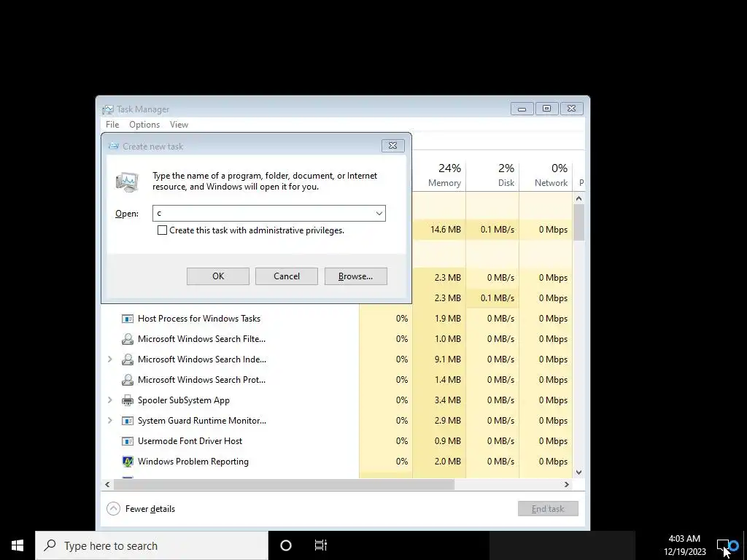Click the End task button
Viewport: 747px width, 560px height.
(548, 508)
